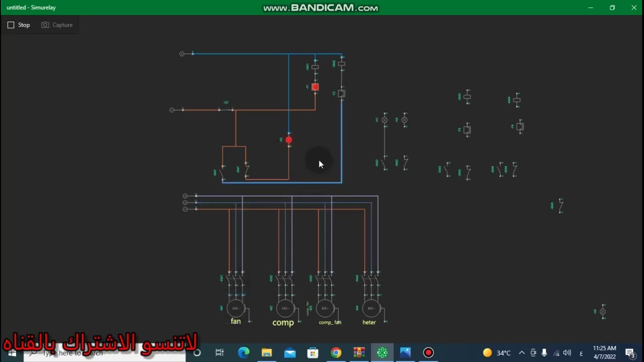Click the F3 overload relay symbol
This screenshot has height=362, width=644.
pos(467,130)
